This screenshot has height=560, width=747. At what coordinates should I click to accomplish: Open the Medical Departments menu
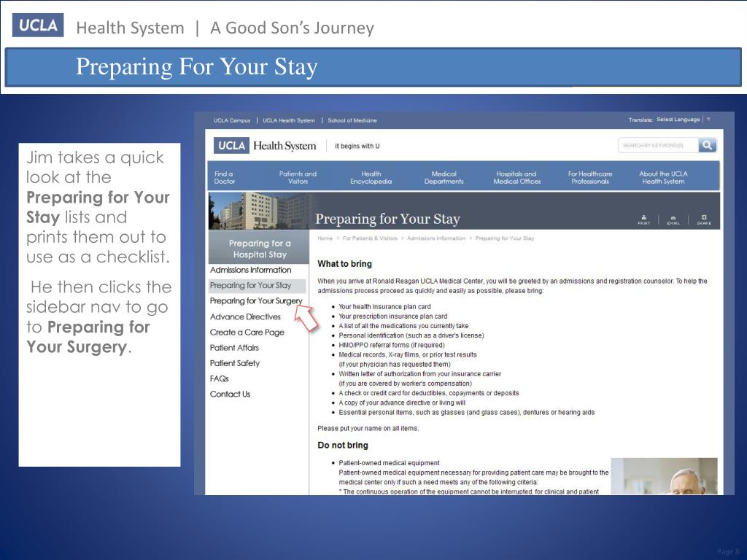tap(444, 178)
